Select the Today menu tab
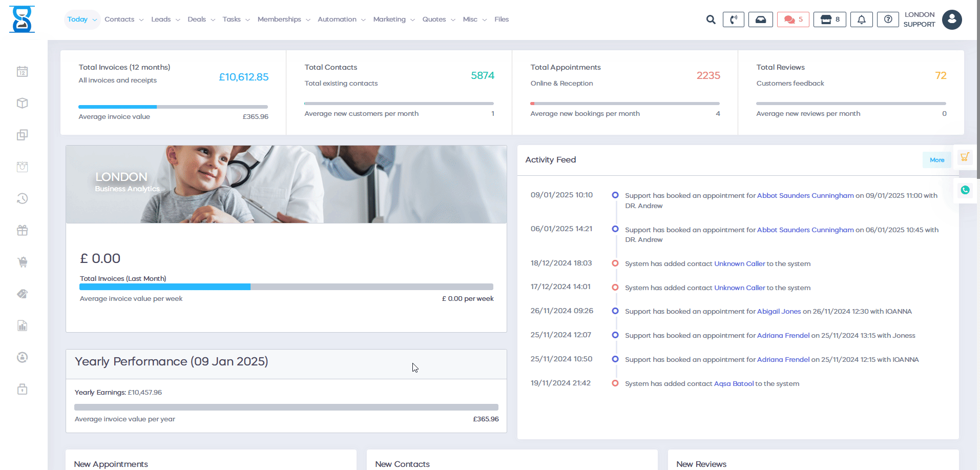 coord(81,19)
